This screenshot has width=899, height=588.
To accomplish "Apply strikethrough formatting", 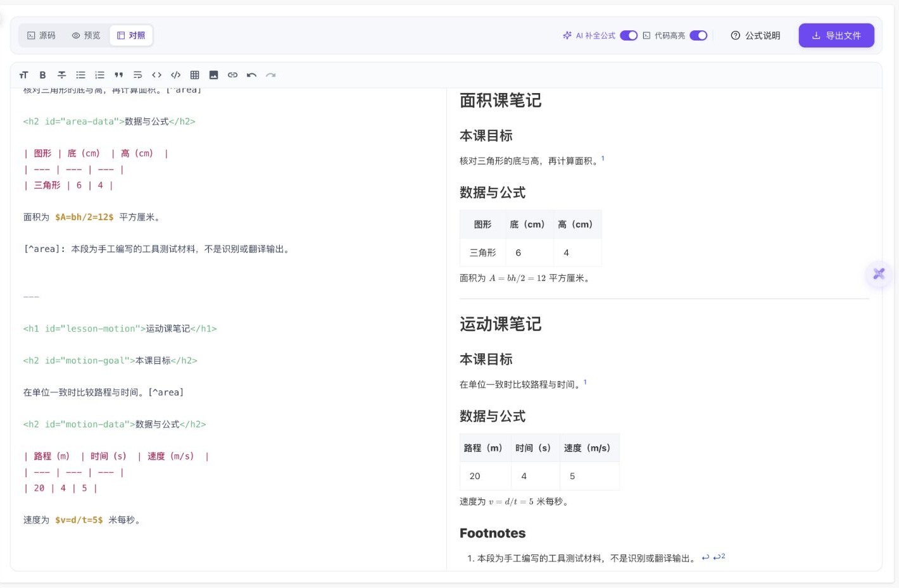I will 61,75.
